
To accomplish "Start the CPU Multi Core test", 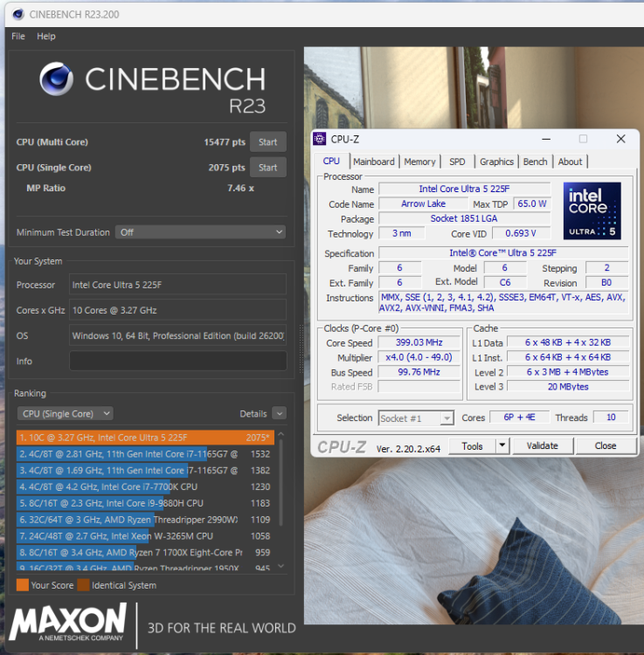I will tap(268, 142).
